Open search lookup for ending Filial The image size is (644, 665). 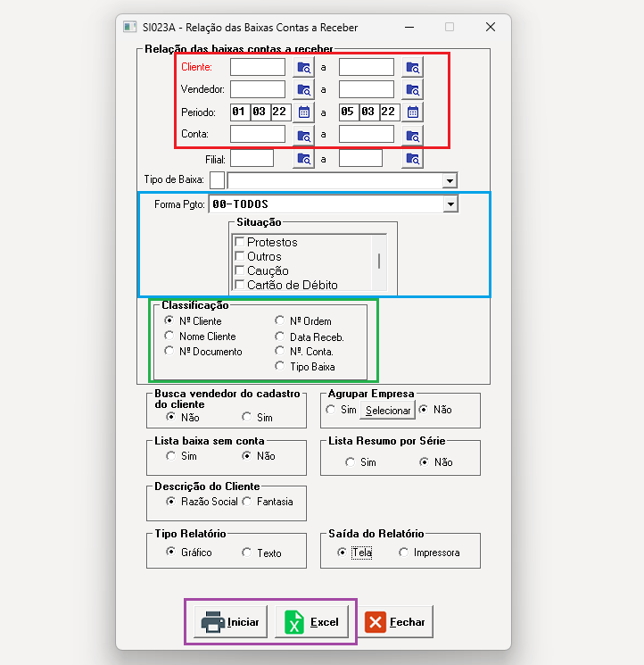tap(412, 159)
